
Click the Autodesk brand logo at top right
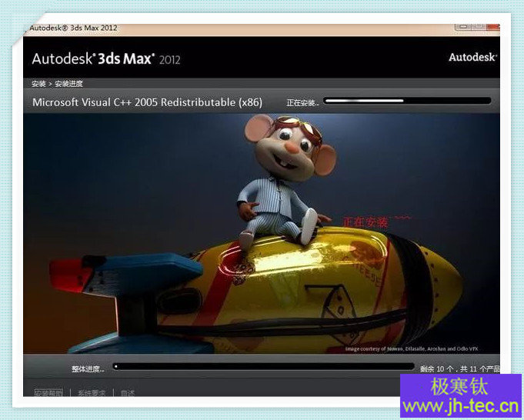(x=472, y=57)
